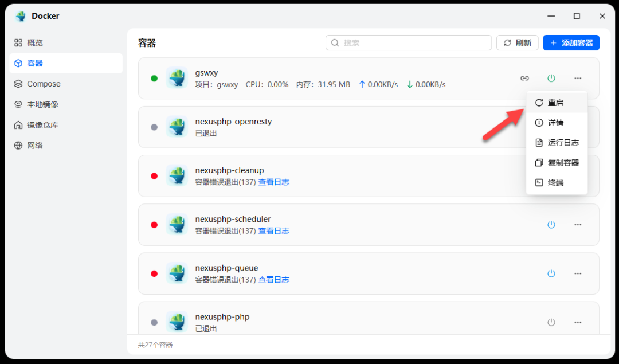Screen dimensions: 619x364
Task: Click the 本地镜像 disk icon
Action: click(18, 104)
